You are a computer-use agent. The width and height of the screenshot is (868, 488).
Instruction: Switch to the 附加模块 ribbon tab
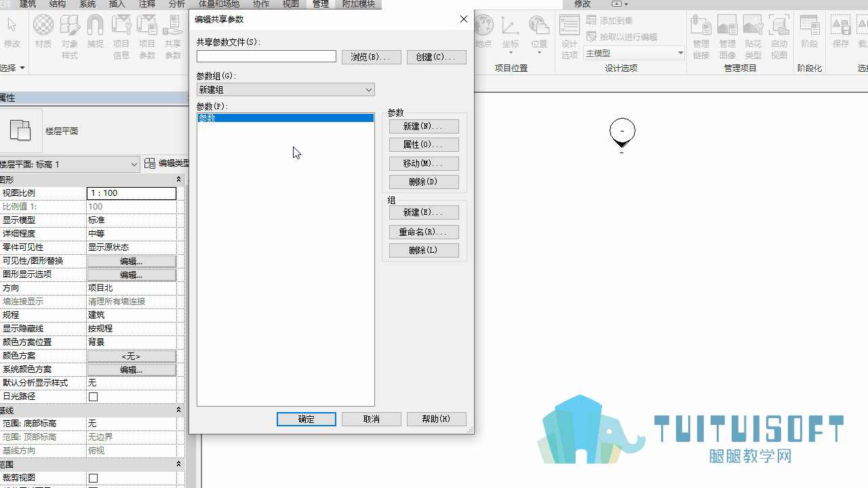(359, 4)
